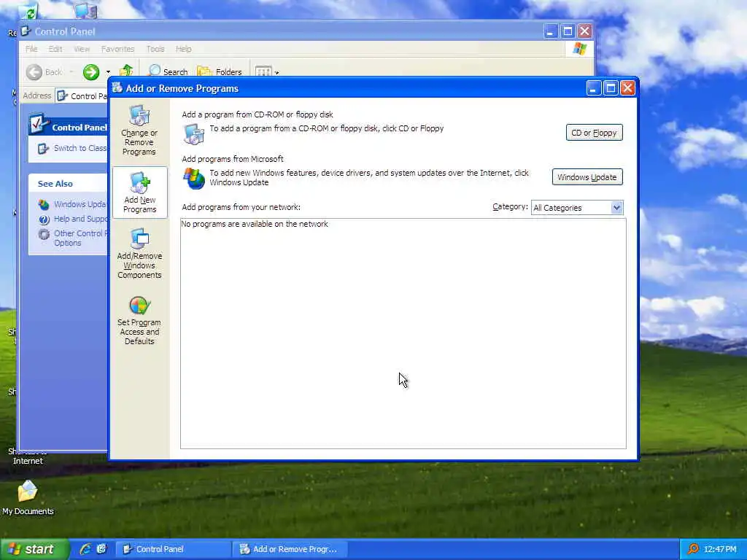The image size is (747, 560).
Task: Open Set Program Access and Defaults
Action: tap(139, 320)
